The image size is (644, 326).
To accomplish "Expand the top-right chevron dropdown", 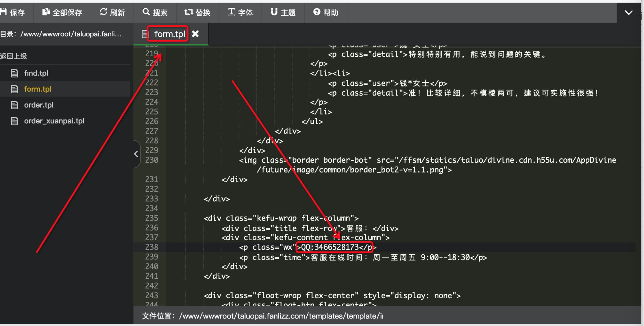I will pos(628,13).
